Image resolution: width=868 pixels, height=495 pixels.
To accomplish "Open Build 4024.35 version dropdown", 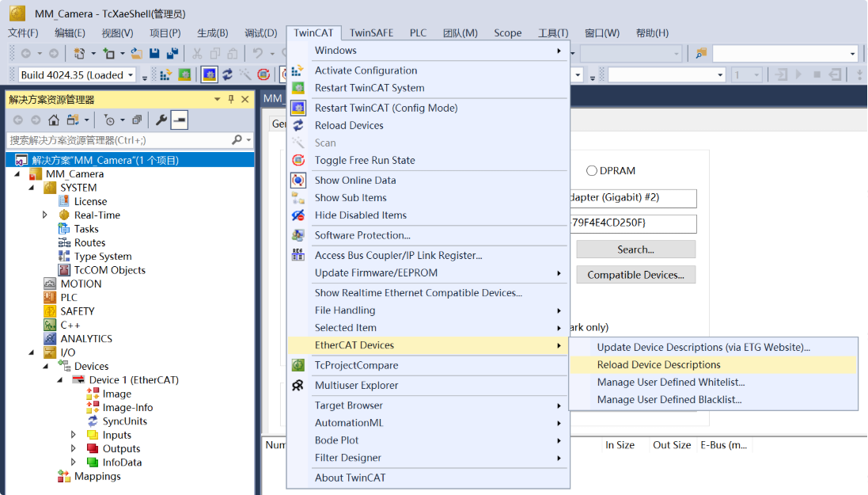I will click(131, 74).
